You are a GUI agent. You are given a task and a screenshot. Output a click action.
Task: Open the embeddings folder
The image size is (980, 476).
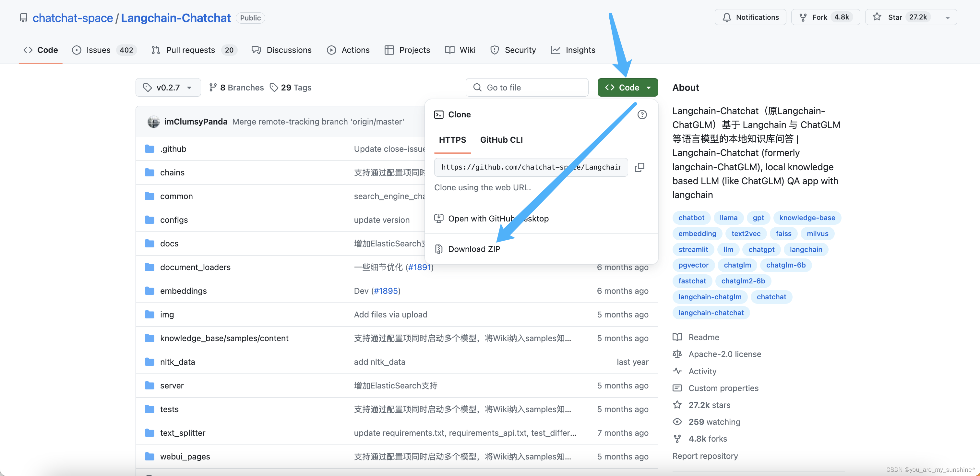pos(183,291)
